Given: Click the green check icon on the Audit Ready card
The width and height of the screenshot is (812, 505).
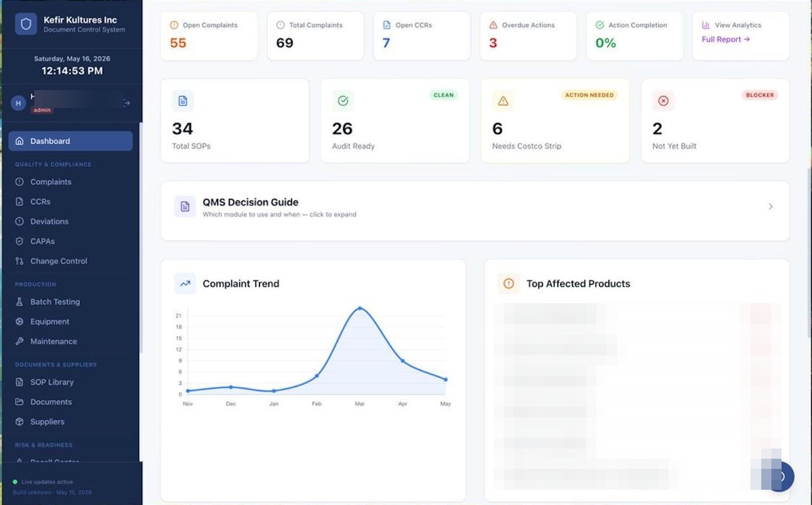Looking at the screenshot, I should [343, 101].
